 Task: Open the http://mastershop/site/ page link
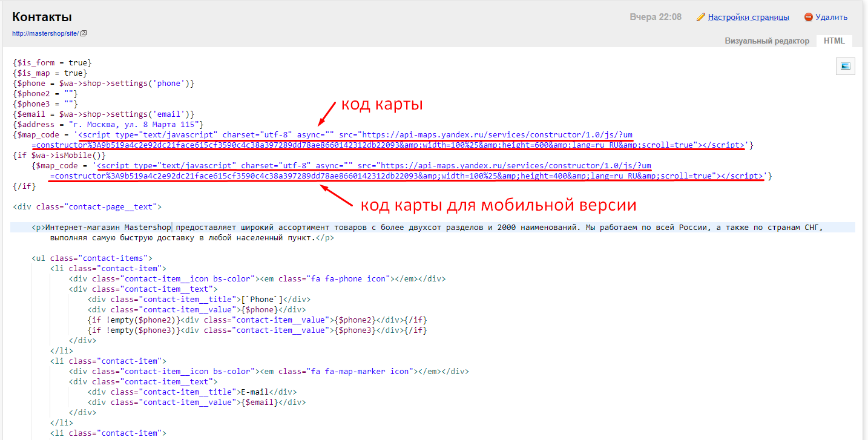click(x=45, y=33)
